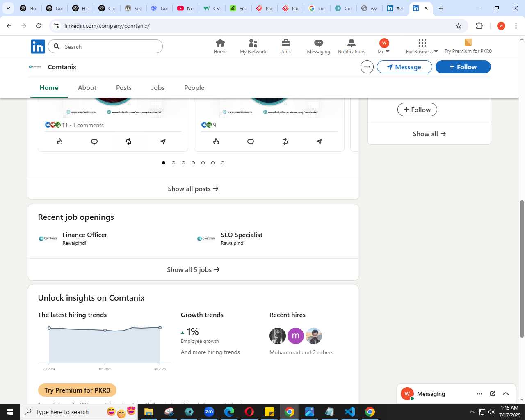The image size is (525, 420).
Task: Click sidebar outlined Follow button
Action: point(417,110)
